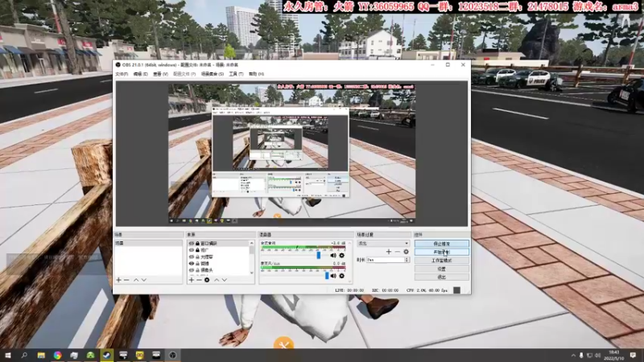Open the 配置文件(P) menu
Viewport: 644px width, 362px height.
[184, 74]
